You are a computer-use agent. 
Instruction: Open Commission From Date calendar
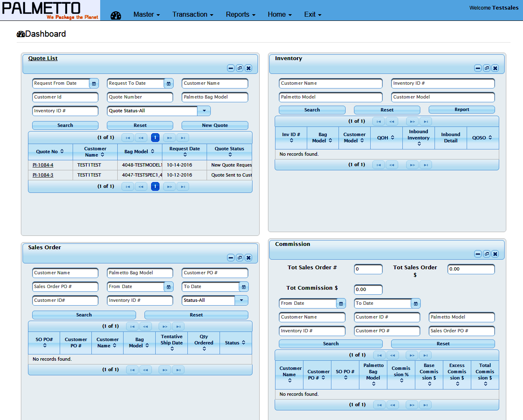[x=341, y=304]
